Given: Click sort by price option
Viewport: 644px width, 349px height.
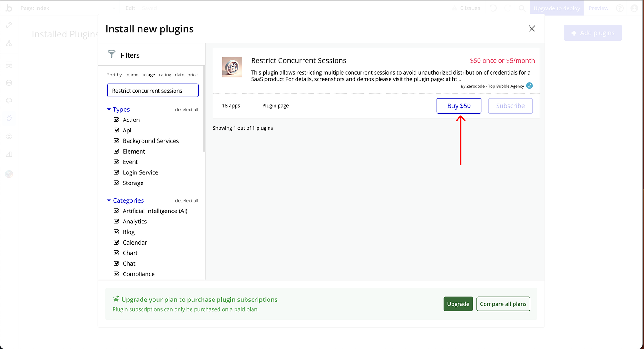Looking at the screenshot, I should pyautogui.click(x=193, y=75).
